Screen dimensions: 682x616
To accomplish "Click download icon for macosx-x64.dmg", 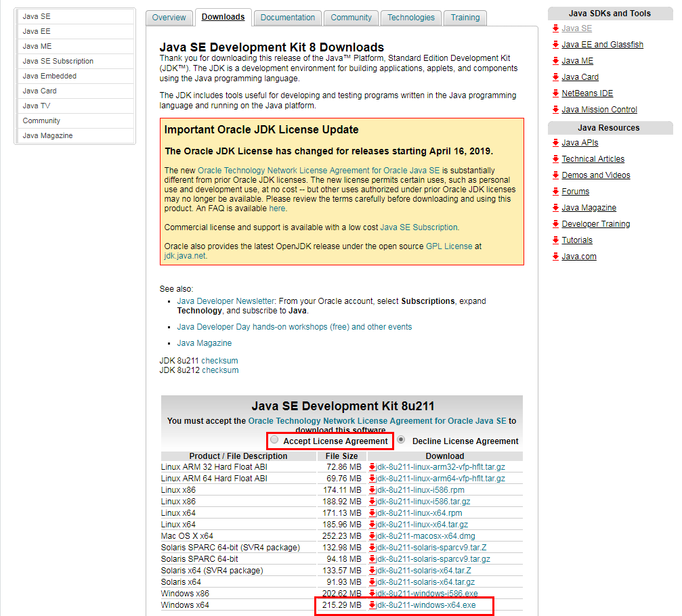I will (372, 536).
